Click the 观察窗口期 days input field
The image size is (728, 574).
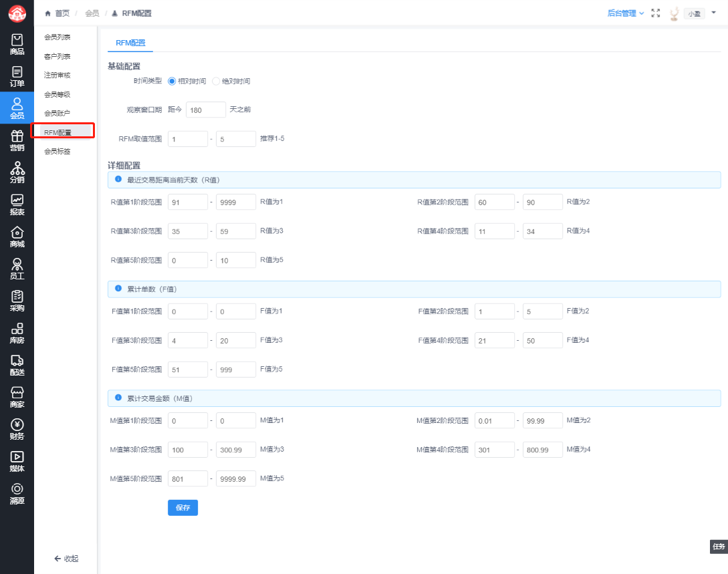pos(206,110)
